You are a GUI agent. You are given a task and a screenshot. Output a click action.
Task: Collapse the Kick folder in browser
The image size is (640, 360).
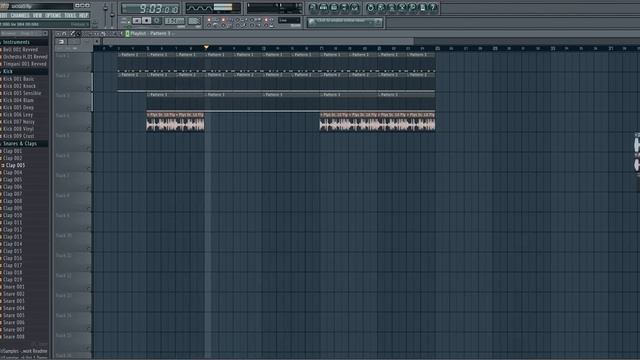pyautogui.click(x=24, y=71)
